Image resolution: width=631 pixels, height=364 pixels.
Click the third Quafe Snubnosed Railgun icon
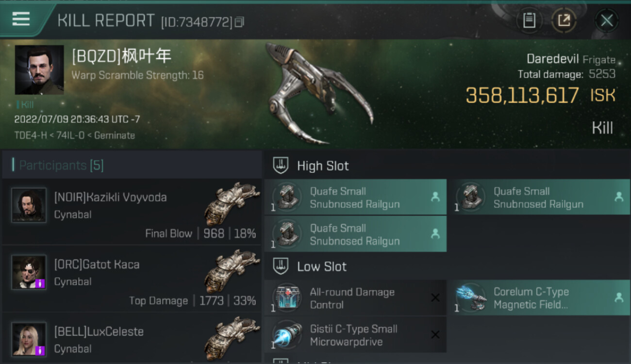coord(287,234)
